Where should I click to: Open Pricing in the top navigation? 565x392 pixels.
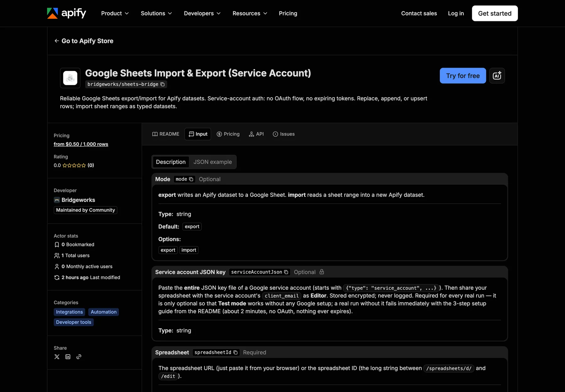tap(288, 13)
